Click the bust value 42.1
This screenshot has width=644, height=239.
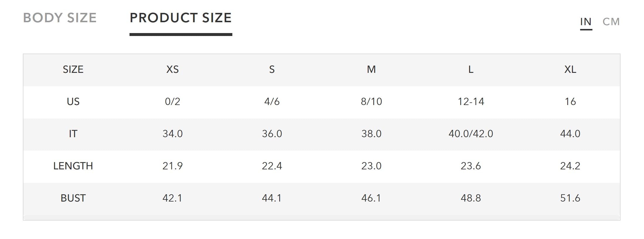click(x=172, y=198)
